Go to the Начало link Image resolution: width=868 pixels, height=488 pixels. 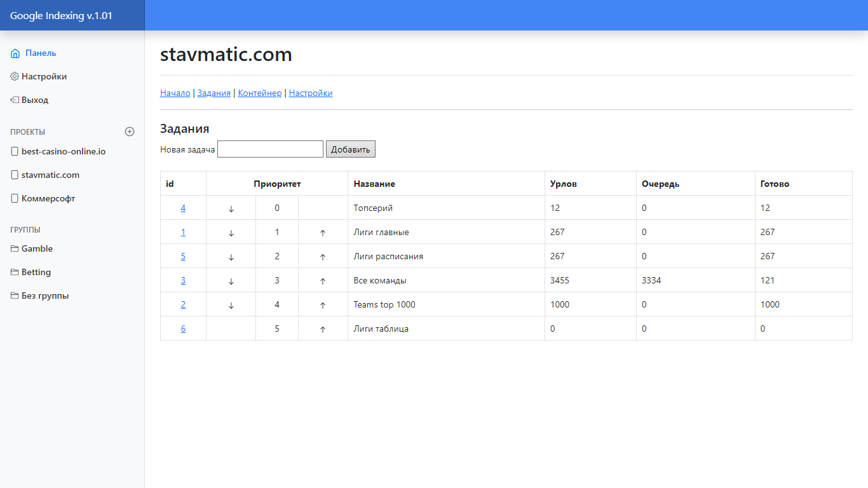[x=175, y=93]
